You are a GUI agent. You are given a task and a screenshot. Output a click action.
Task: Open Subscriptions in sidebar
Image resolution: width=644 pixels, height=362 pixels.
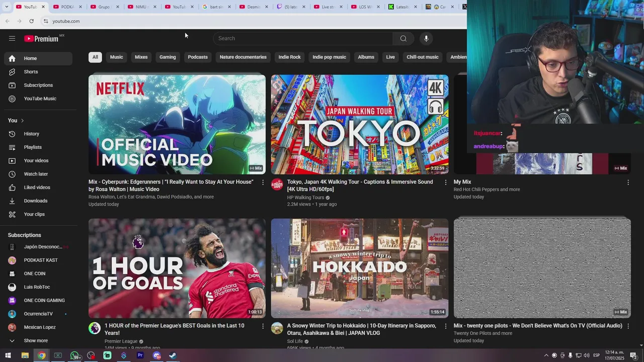[38, 85]
